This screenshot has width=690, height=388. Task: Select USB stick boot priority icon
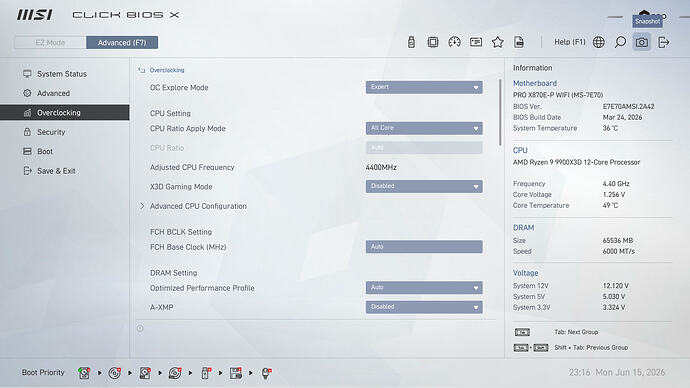tap(206, 373)
